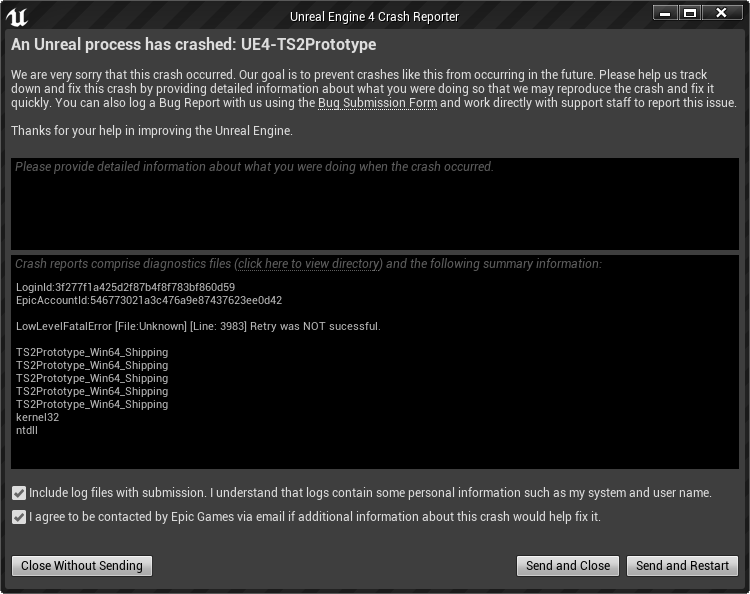Click the Unreal Engine logo icon

[16, 17]
